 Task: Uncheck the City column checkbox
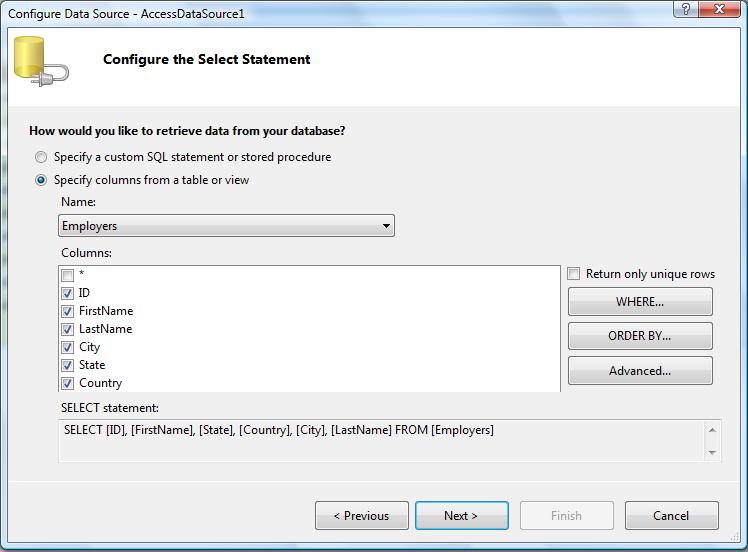pyautogui.click(x=67, y=347)
